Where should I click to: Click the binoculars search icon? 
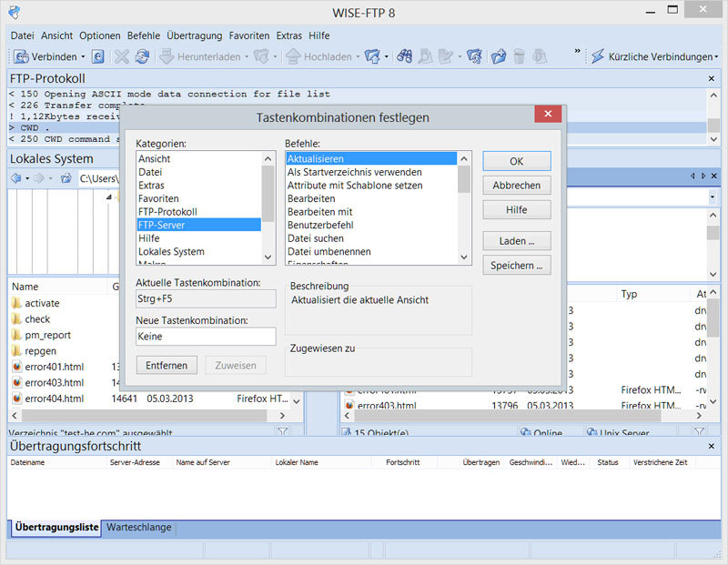[404, 56]
